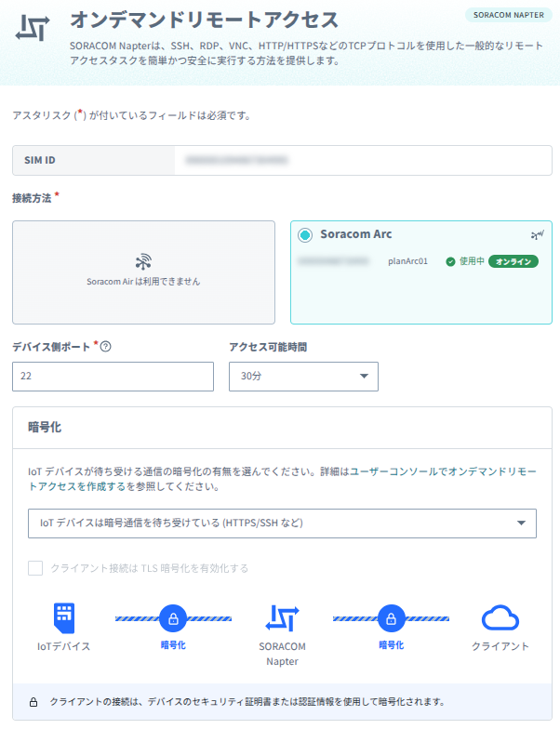Click the lock icon between Napter and クライアント
560x729 pixels.
pyautogui.click(x=391, y=619)
